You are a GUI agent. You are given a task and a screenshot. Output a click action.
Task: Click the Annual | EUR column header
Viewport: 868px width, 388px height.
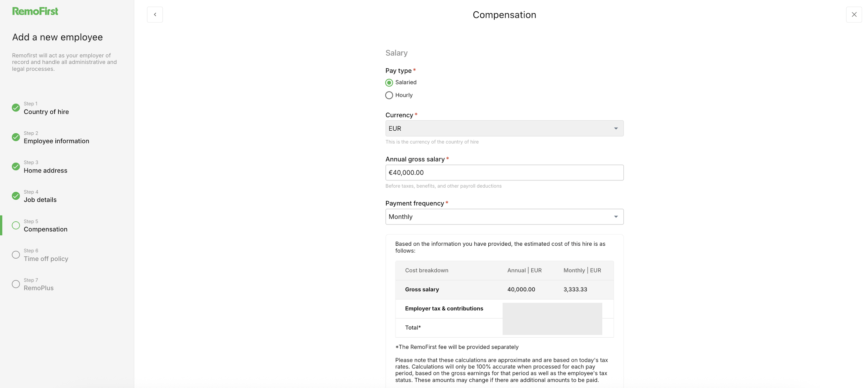click(x=524, y=270)
